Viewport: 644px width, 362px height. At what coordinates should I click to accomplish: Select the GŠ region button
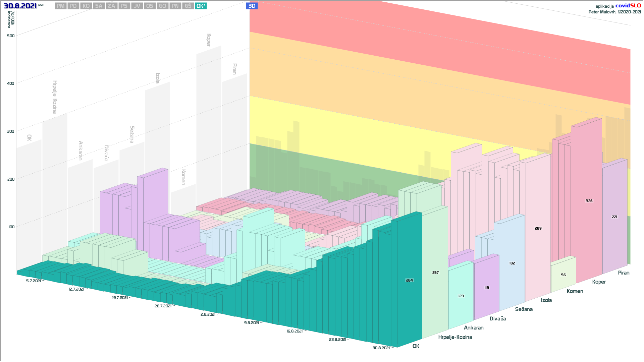(x=188, y=6)
